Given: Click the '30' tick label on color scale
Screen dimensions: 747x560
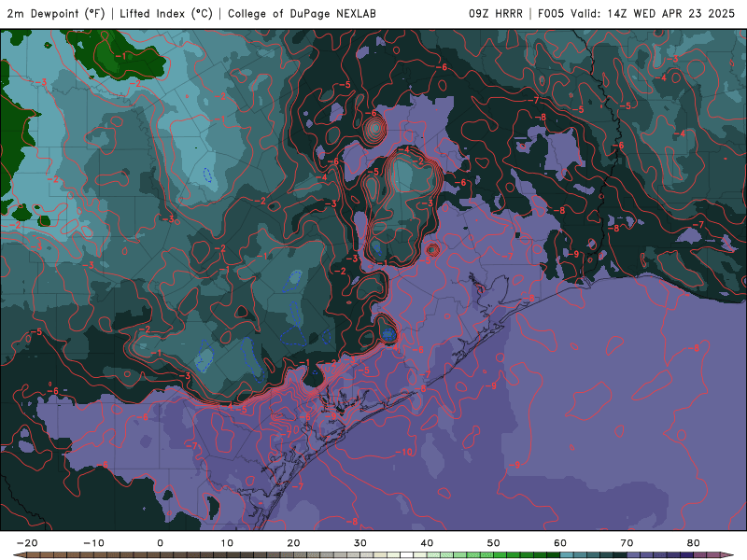Looking at the screenshot, I should tap(360, 543).
